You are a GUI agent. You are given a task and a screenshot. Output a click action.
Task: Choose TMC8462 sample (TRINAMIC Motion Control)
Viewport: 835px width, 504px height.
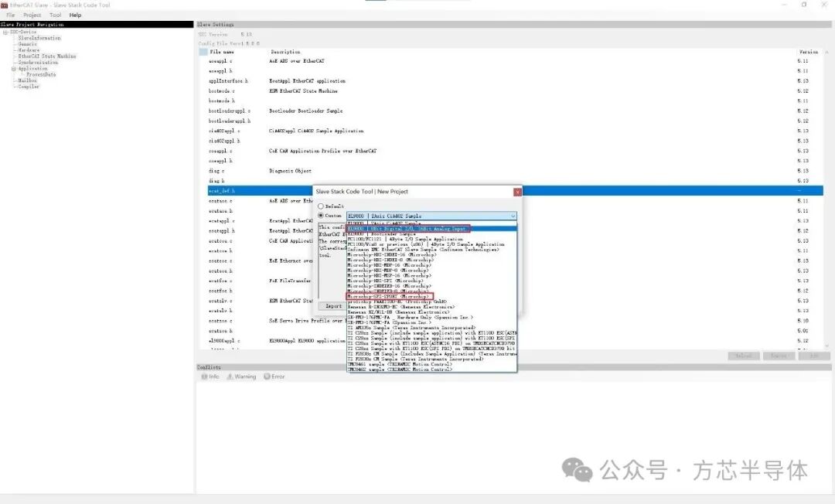tap(431, 369)
